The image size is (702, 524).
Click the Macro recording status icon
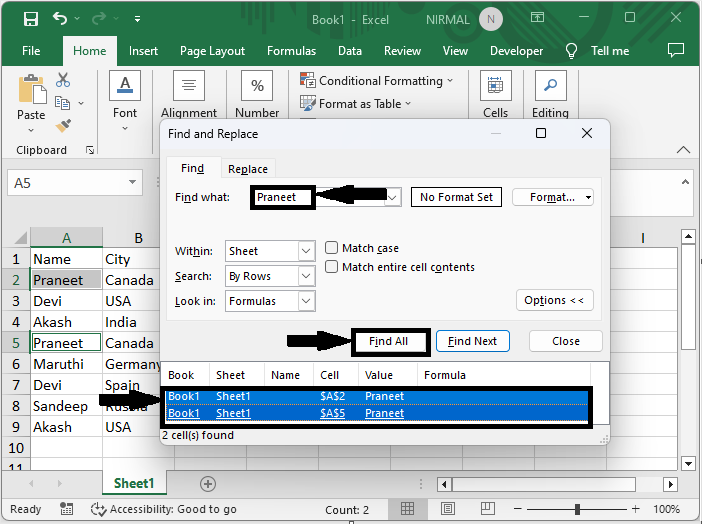[66, 509]
